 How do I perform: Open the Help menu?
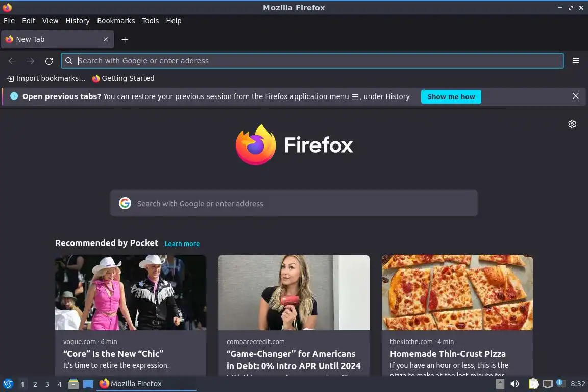(174, 21)
